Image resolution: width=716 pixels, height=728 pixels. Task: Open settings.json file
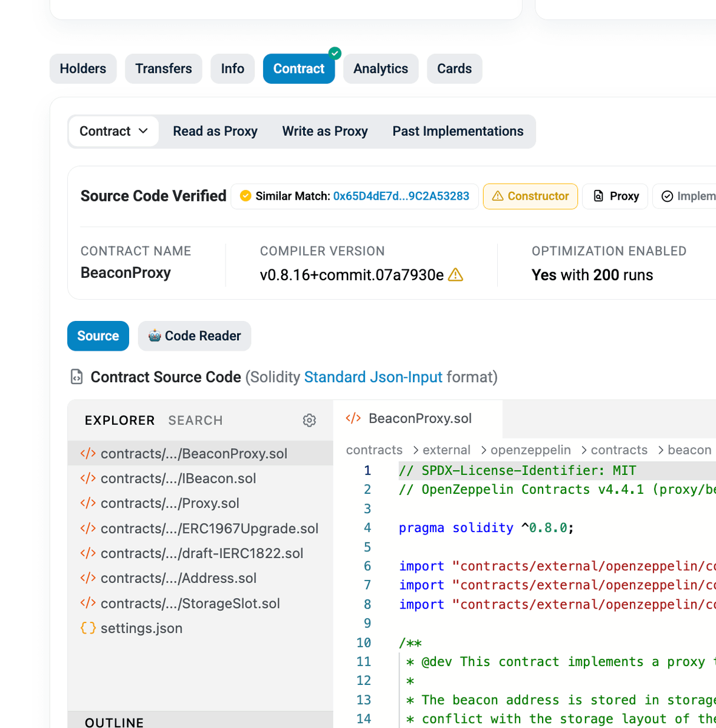201,629
